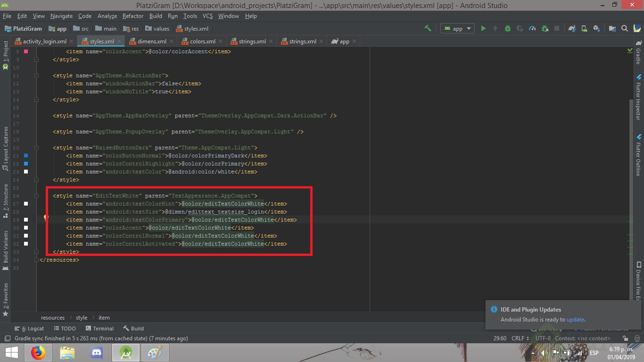Open the Windows Start menu

click(x=11, y=353)
